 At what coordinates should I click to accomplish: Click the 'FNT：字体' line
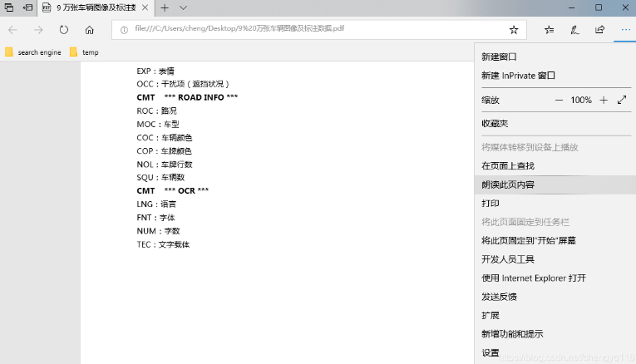pyautogui.click(x=155, y=218)
